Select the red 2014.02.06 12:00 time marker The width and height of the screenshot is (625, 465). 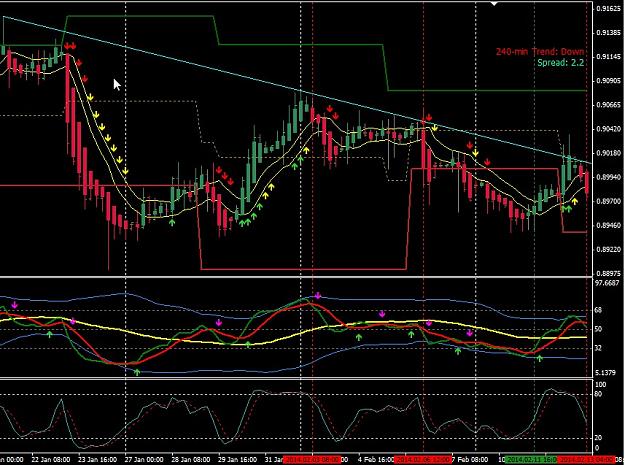(x=423, y=459)
